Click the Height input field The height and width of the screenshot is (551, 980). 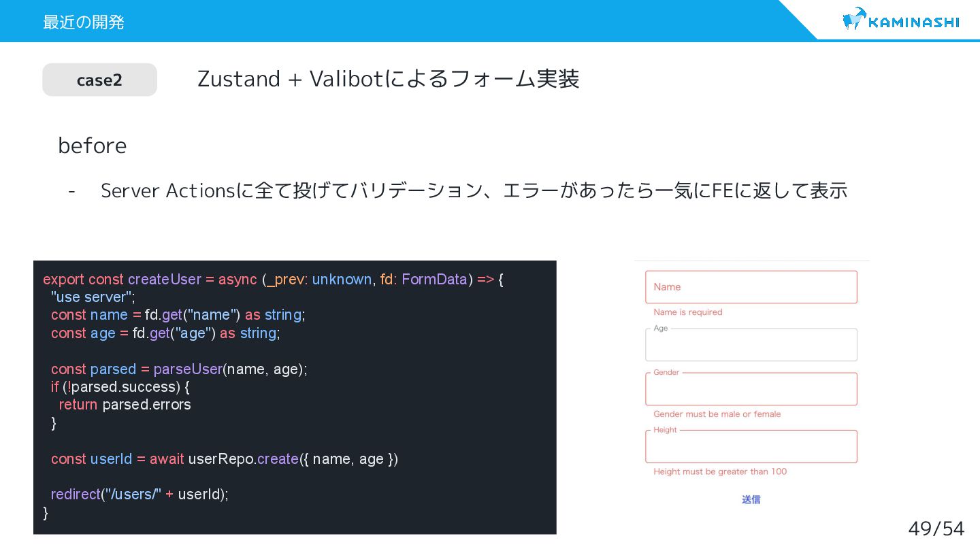751,446
